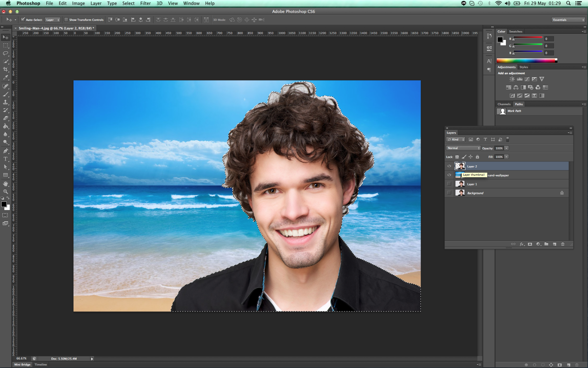The height and width of the screenshot is (368, 588).
Task: Select the Pen tool
Action: [5, 151]
